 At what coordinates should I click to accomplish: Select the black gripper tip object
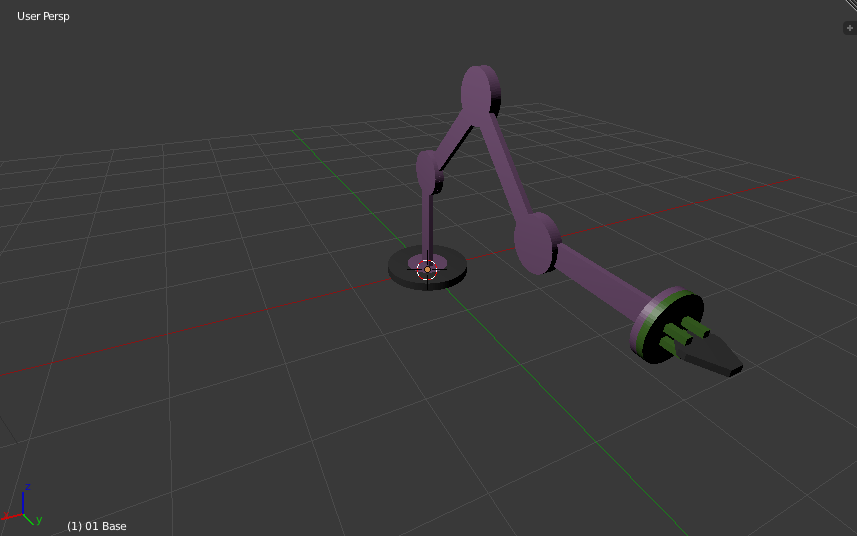coord(713,356)
